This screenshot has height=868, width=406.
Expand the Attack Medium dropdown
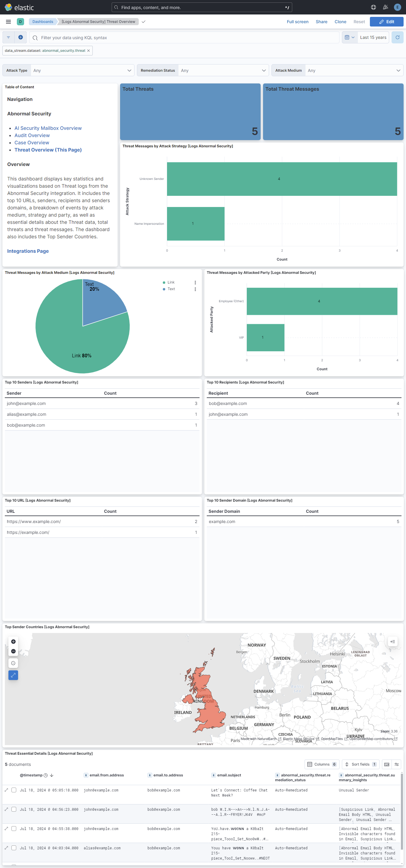[x=354, y=71]
